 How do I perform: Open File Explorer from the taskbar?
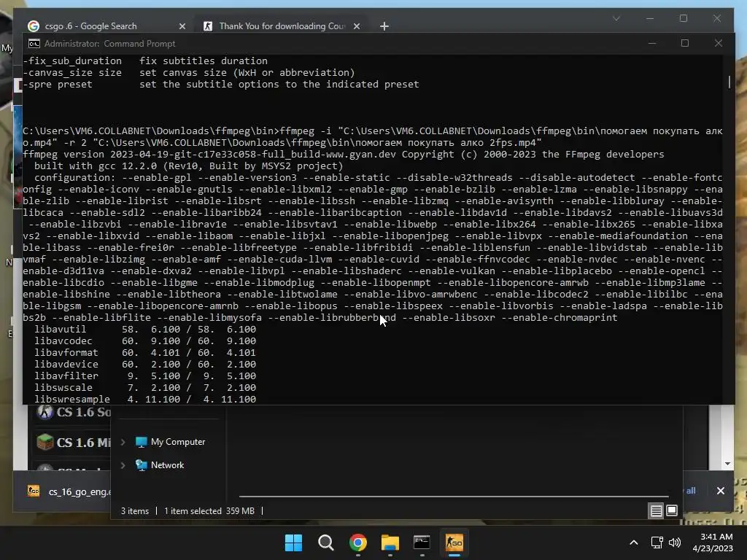click(390, 542)
